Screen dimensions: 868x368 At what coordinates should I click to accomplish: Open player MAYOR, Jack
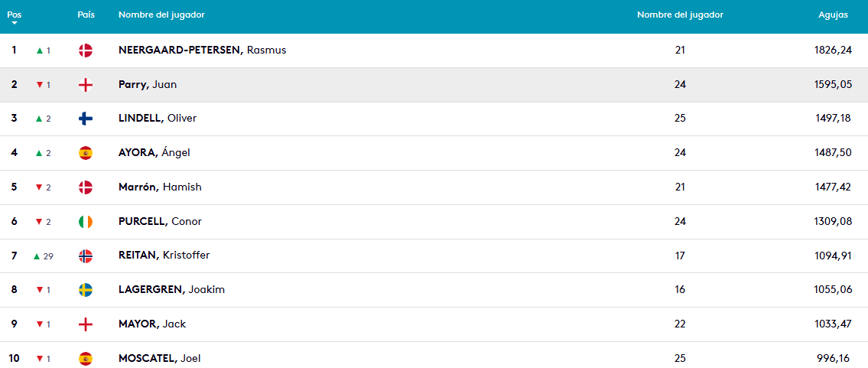(152, 324)
